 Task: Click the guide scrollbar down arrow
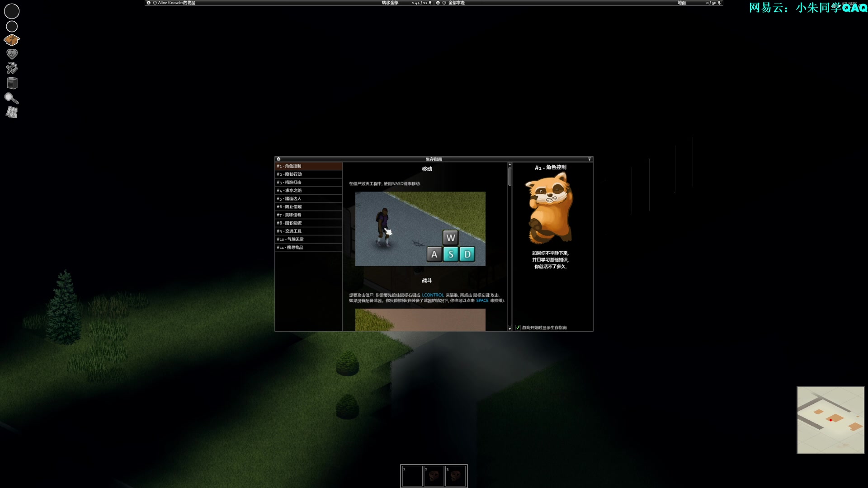(x=509, y=328)
